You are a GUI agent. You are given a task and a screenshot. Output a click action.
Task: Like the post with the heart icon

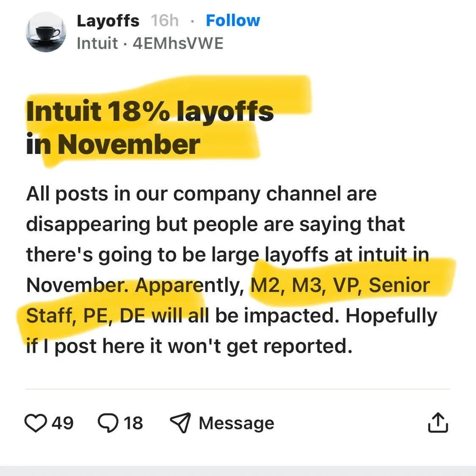point(35,423)
